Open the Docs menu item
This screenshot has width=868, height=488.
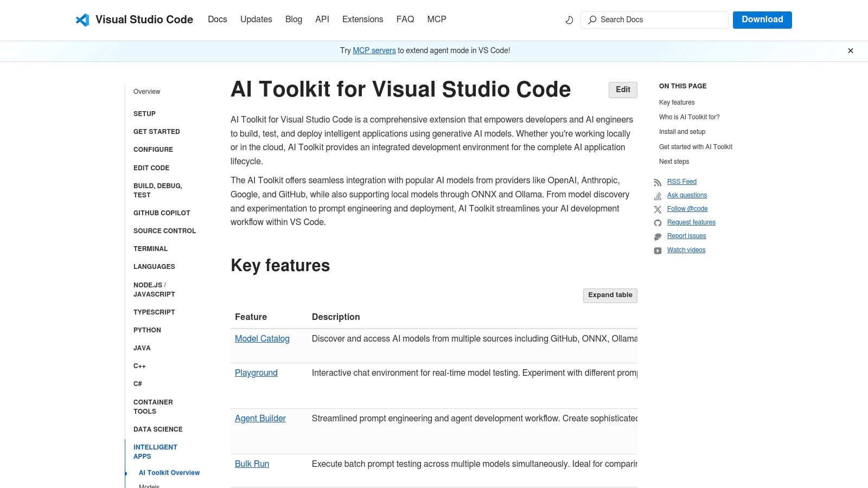click(218, 20)
